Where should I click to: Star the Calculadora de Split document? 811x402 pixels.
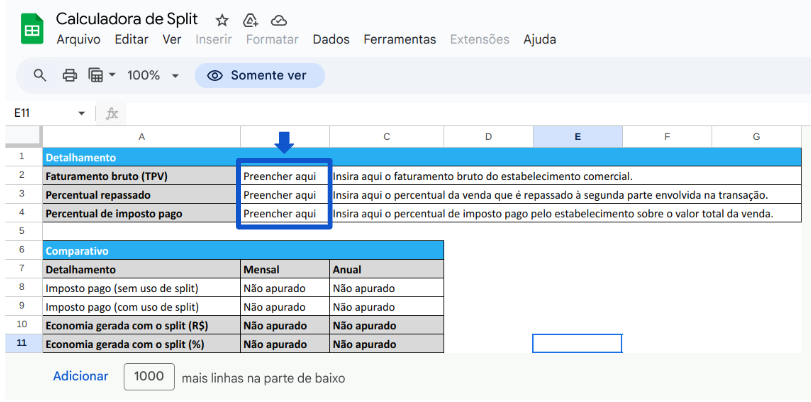[222, 20]
